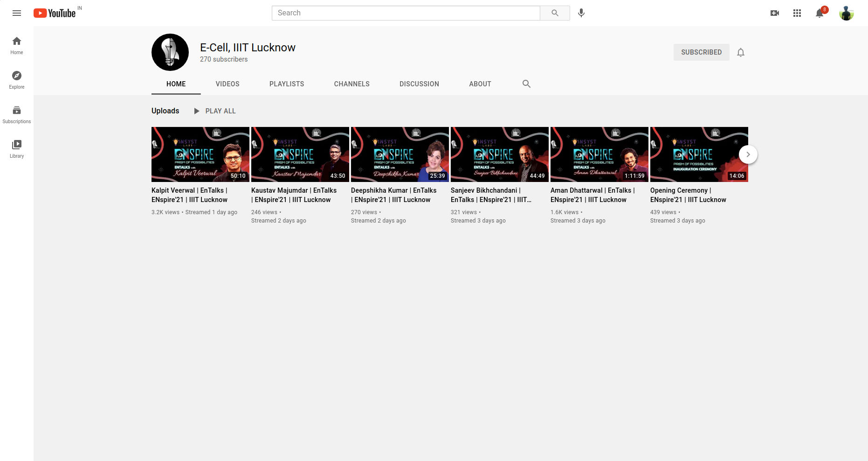The image size is (868, 461).
Task: Switch to the CHANNELS tab
Action: tap(352, 84)
